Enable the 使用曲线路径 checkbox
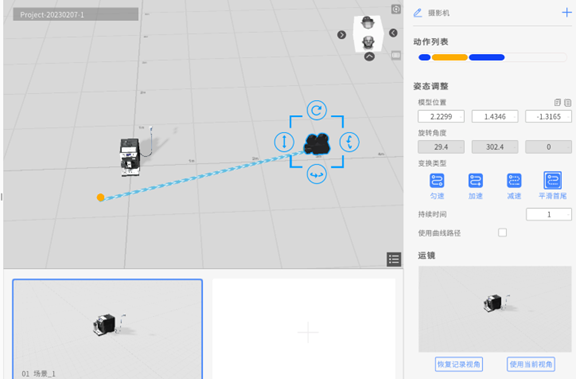 click(x=502, y=232)
